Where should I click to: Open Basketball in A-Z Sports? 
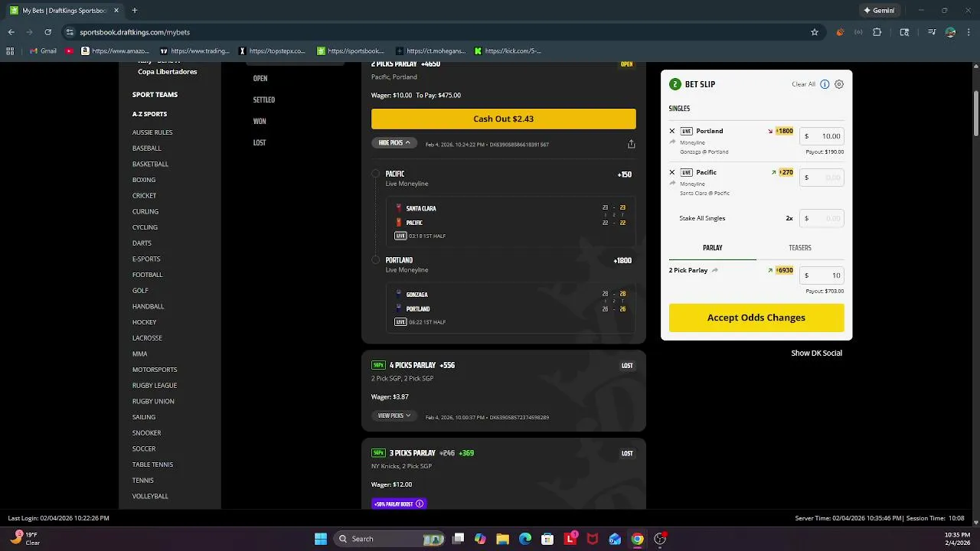click(x=150, y=164)
